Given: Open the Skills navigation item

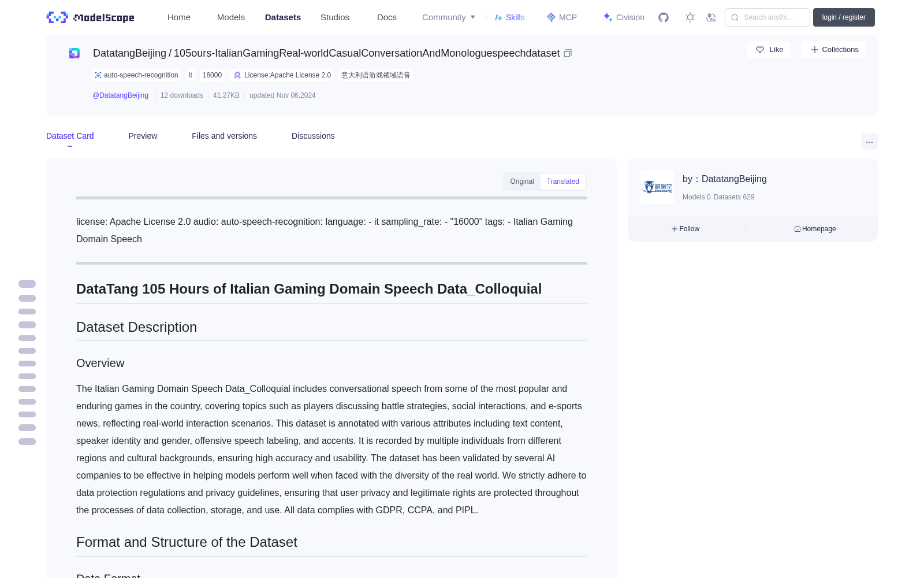Looking at the screenshot, I should (510, 17).
